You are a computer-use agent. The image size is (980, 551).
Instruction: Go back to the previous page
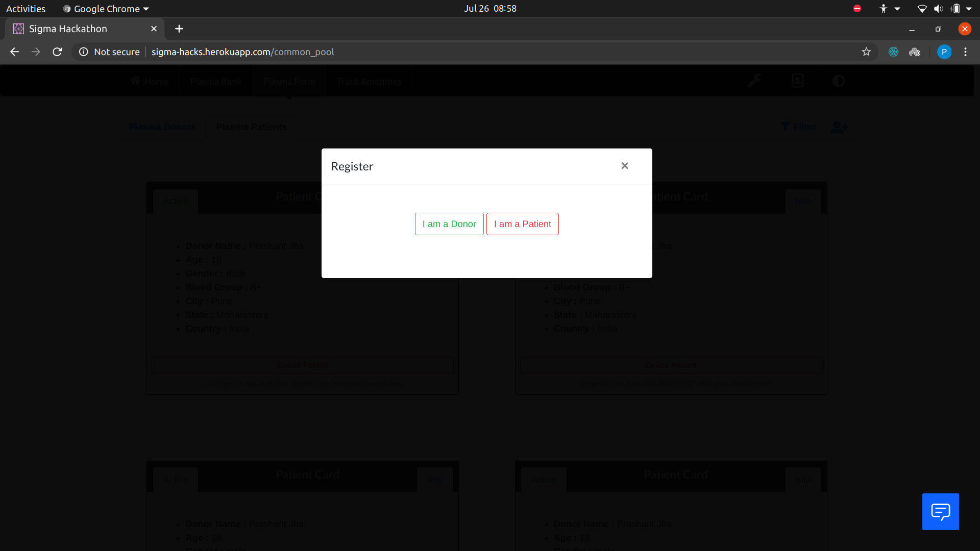click(x=14, y=52)
